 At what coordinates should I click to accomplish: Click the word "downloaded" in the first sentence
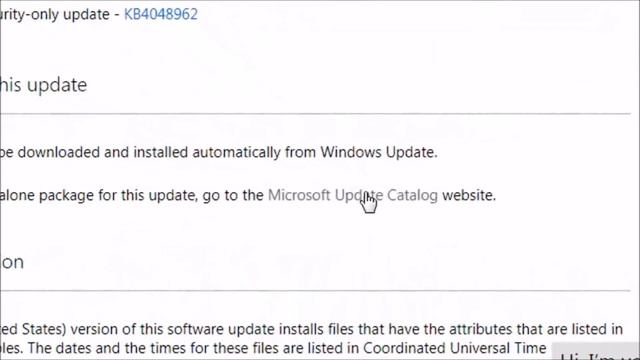tap(59, 152)
